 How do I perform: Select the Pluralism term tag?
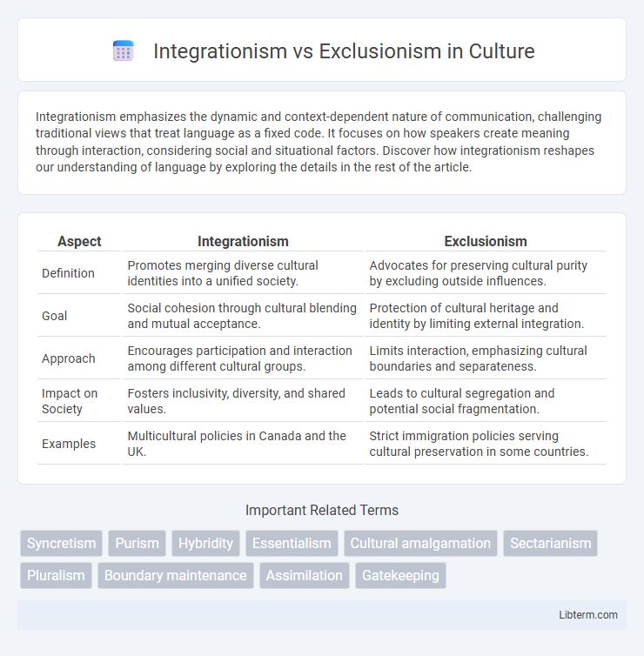(56, 575)
